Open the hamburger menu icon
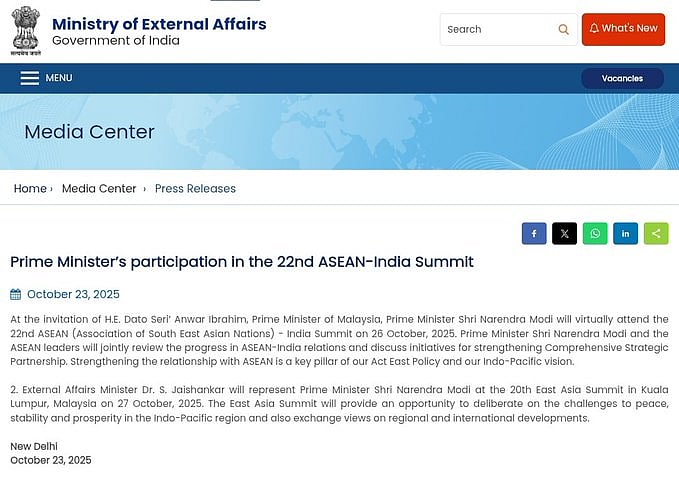 pyautogui.click(x=30, y=78)
